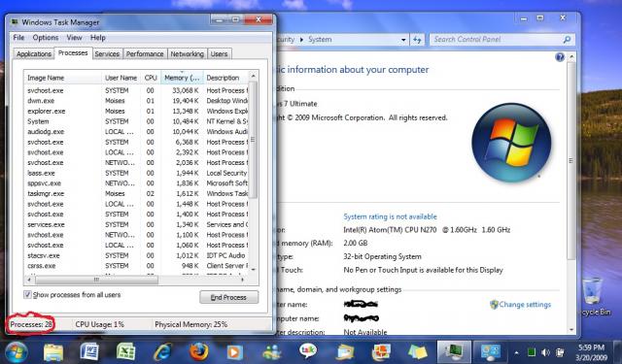Select the services.exe process row

pyautogui.click(x=136, y=224)
